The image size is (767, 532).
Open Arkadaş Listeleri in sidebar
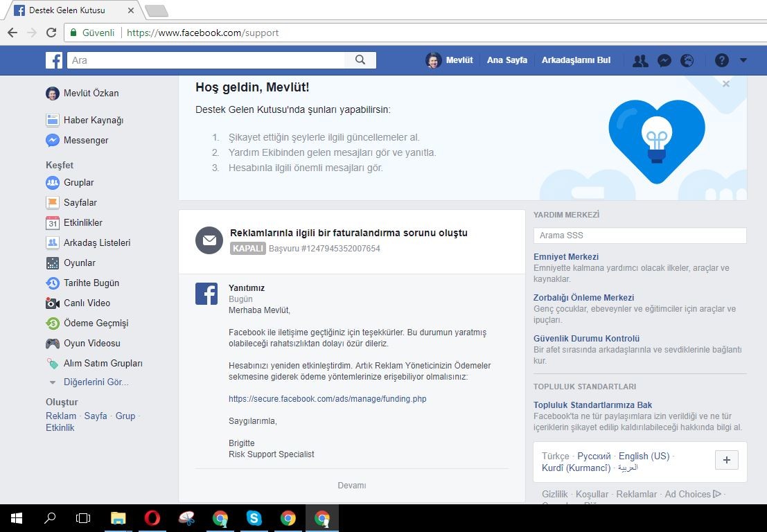(x=88, y=242)
